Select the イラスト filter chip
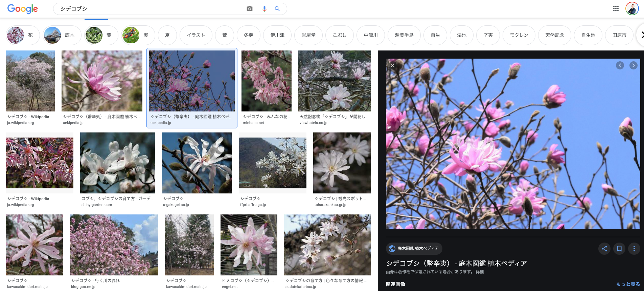The image size is (644, 291). click(x=196, y=35)
